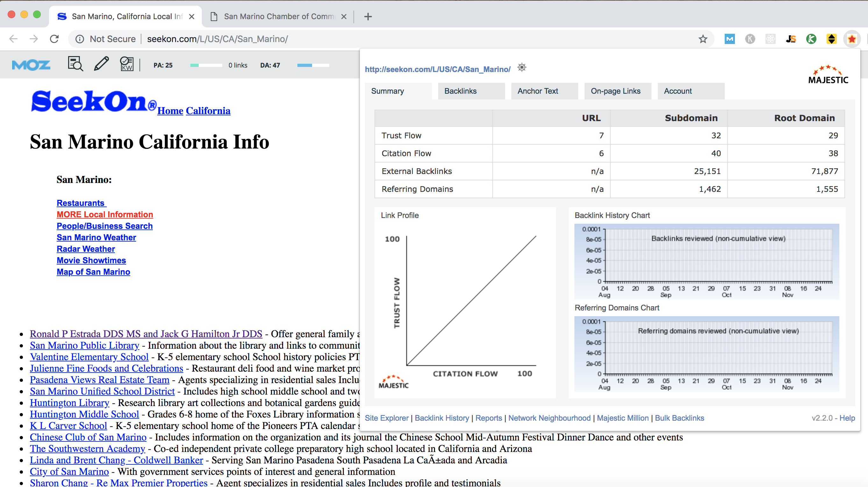Switch to the Anchor Text tab
The height and width of the screenshot is (487, 868).
(x=544, y=91)
